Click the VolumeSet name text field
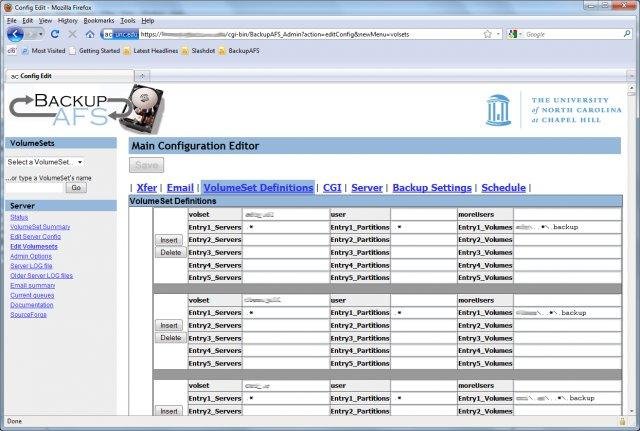Viewport: 640px width, 431px height. 35,188
